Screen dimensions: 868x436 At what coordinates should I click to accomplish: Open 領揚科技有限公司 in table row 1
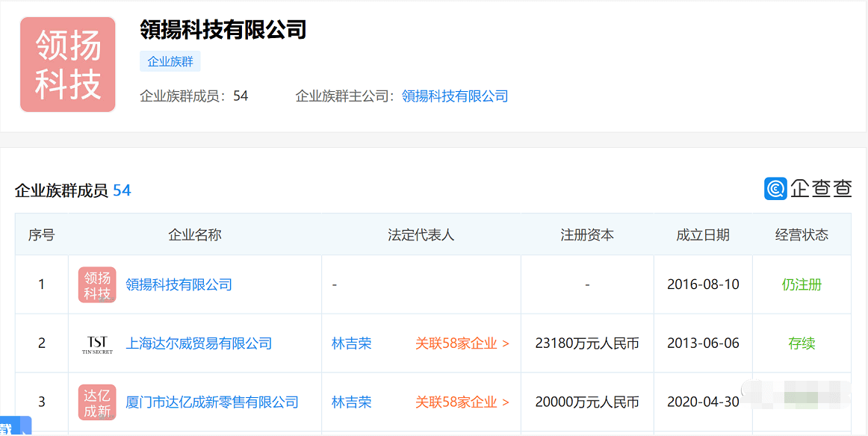click(x=179, y=285)
